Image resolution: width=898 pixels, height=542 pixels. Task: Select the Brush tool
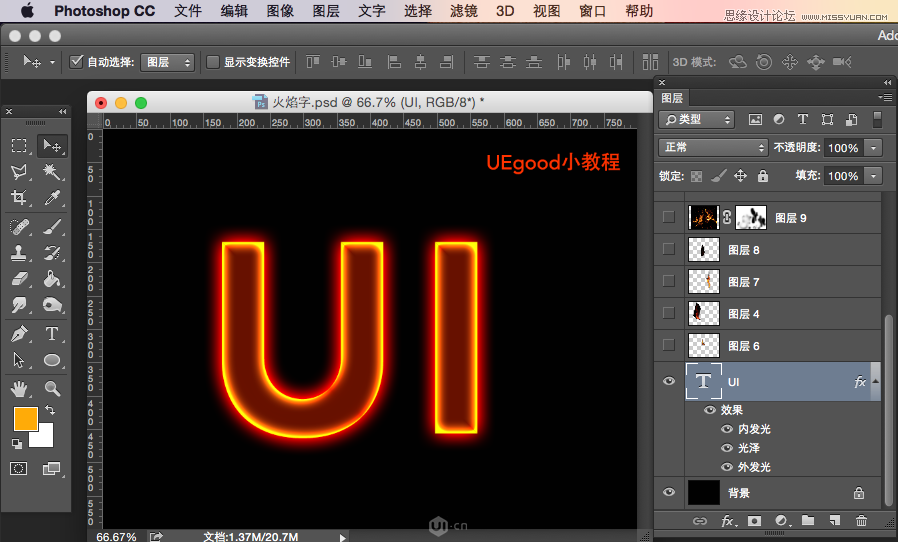(x=52, y=227)
